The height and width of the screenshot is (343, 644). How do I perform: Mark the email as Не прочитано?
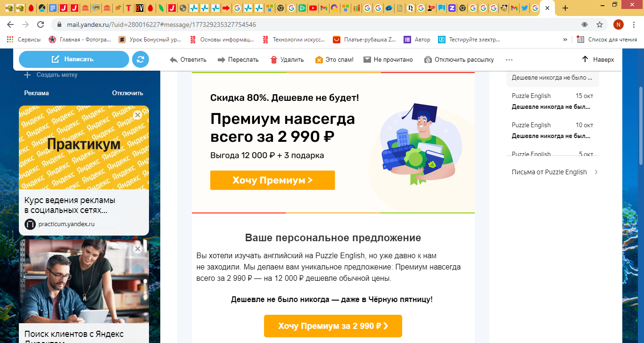tap(388, 60)
